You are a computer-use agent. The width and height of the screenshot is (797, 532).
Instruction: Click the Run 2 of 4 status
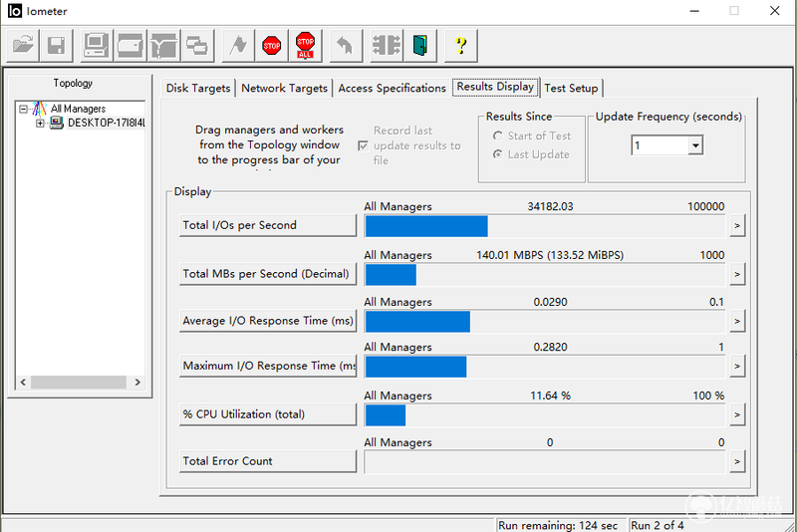click(x=658, y=525)
